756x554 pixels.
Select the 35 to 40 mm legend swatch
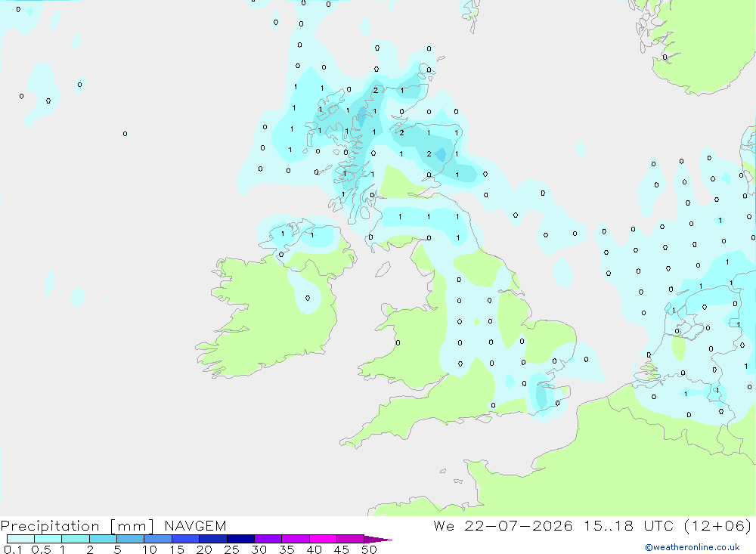[x=296, y=539]
